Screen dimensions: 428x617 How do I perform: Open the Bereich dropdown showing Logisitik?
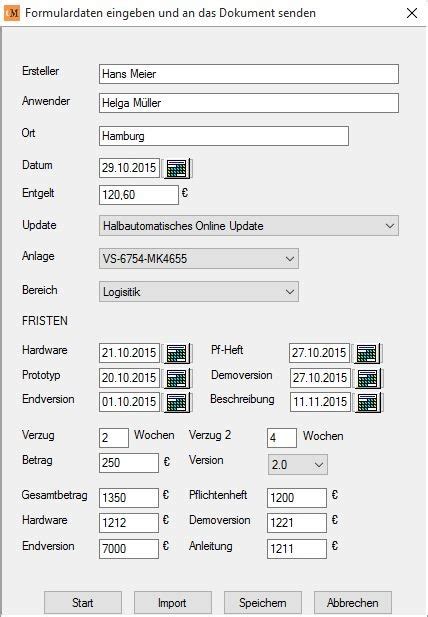tap(199, 292)
